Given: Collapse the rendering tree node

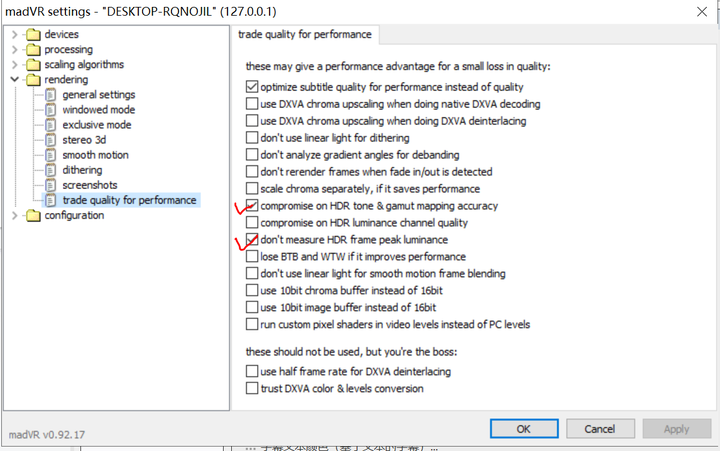Looking at the screenshot, I should (x=15, y=80).
